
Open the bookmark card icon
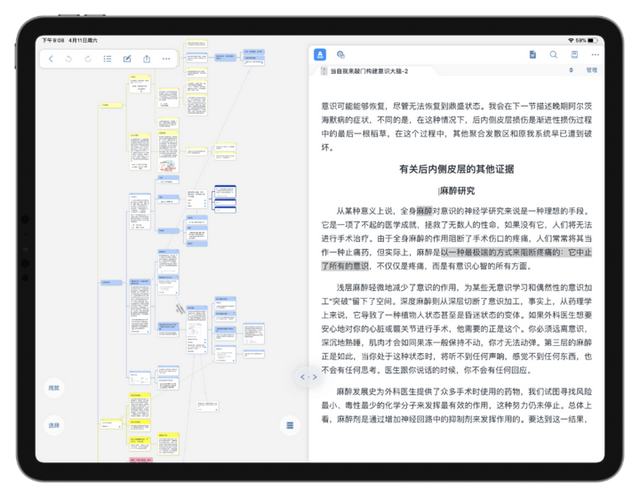coord(574,54)
